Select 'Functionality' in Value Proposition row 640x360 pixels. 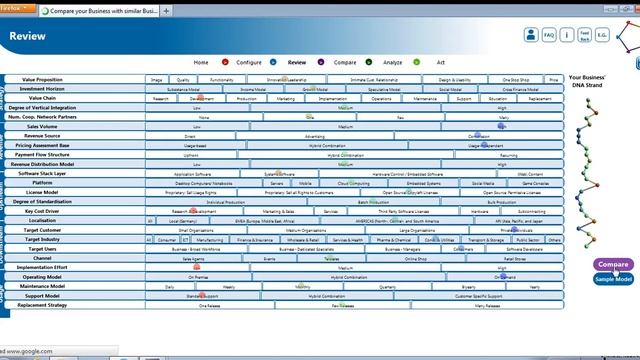pyautogui.click(x=222, y=80)
